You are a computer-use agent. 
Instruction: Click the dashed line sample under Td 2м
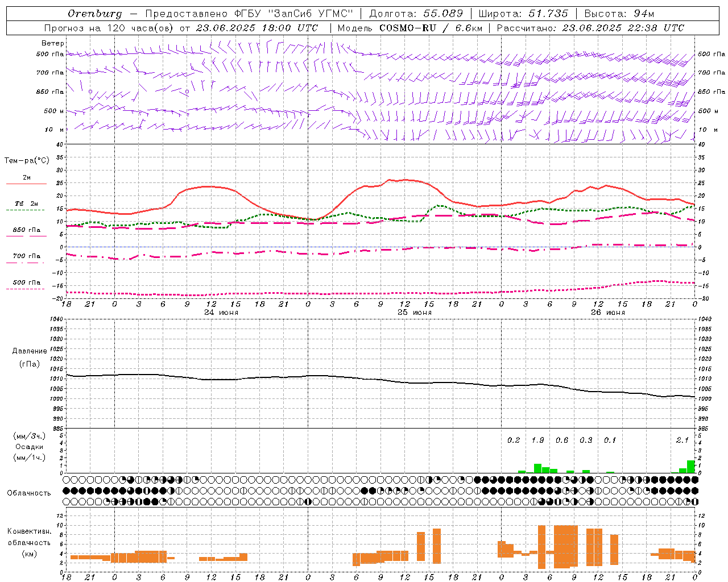[x=26, y=210]
